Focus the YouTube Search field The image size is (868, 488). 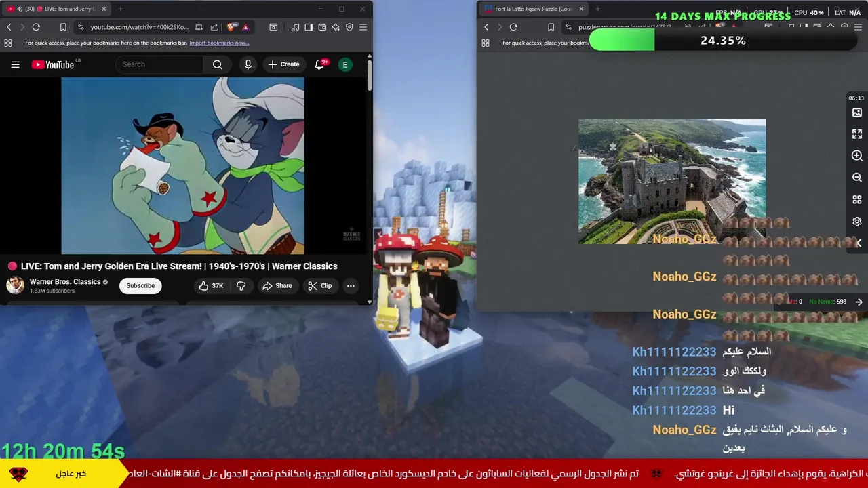pyautogui.click(x=159, y=64)
